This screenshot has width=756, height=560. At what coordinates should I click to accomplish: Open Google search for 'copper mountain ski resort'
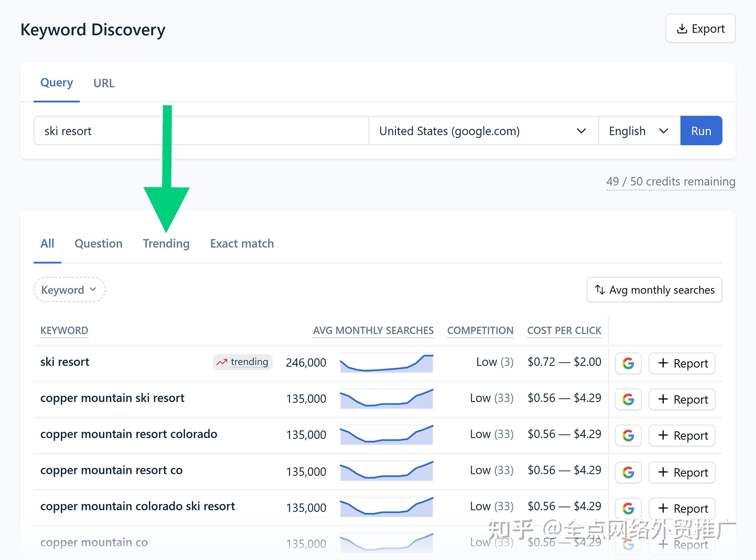pyautogui.click(x=628, y=399)
